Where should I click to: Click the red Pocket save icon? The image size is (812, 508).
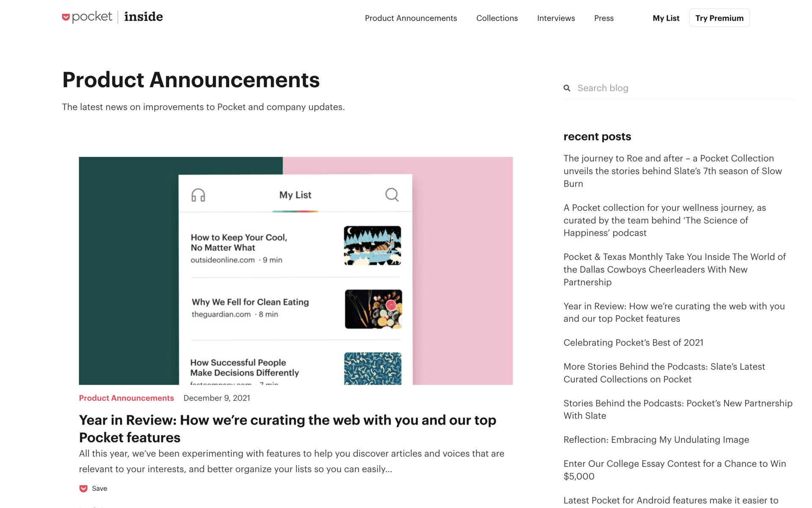(83, 489)
